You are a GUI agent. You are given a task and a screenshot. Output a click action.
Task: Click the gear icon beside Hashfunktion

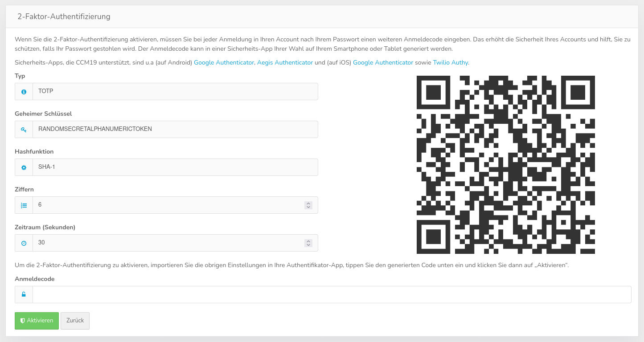24,167
